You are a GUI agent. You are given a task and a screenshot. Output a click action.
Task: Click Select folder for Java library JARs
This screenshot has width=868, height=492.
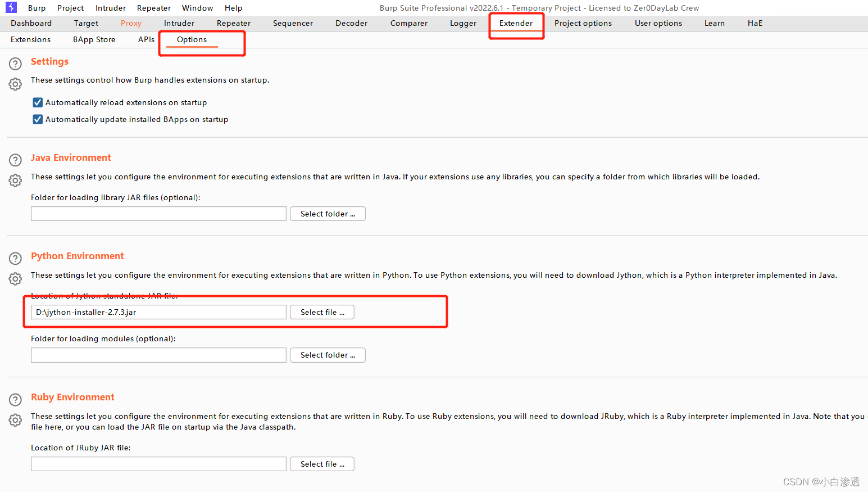328,214
